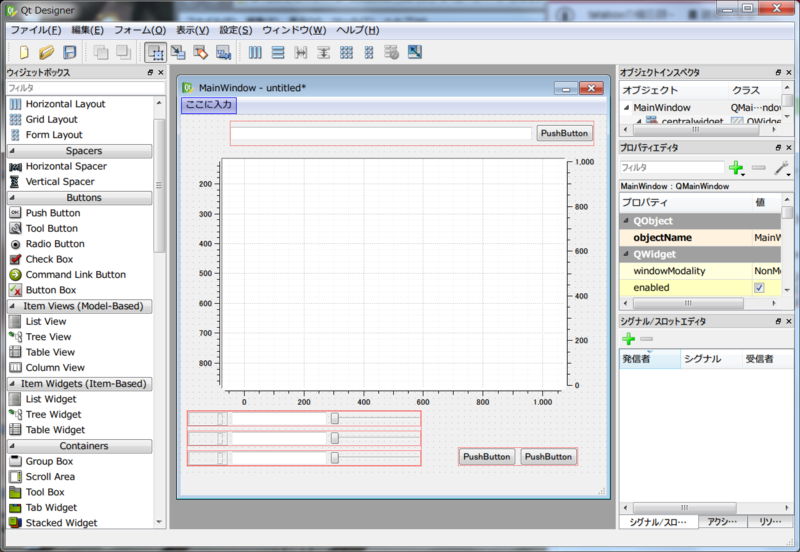Click the signal/slot editor remove minus icon
Viewport: 800px width, 552px height.
(x=646, y=339)
